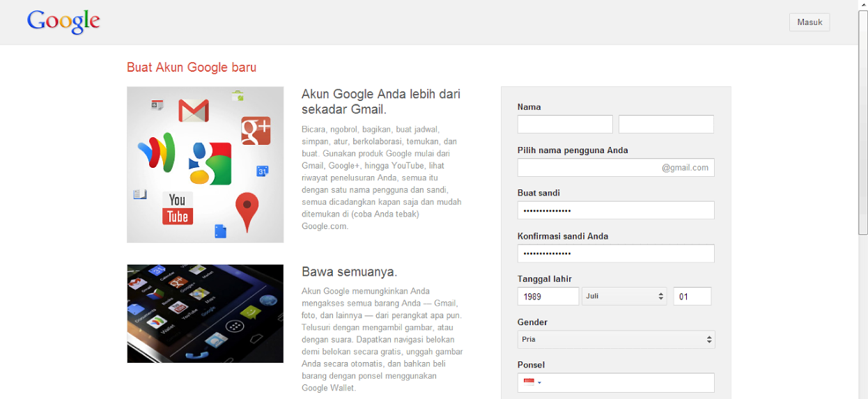The height and width of the screenshot is (399, 868).
Task: Click the Google logo
Action: point(63,22)
